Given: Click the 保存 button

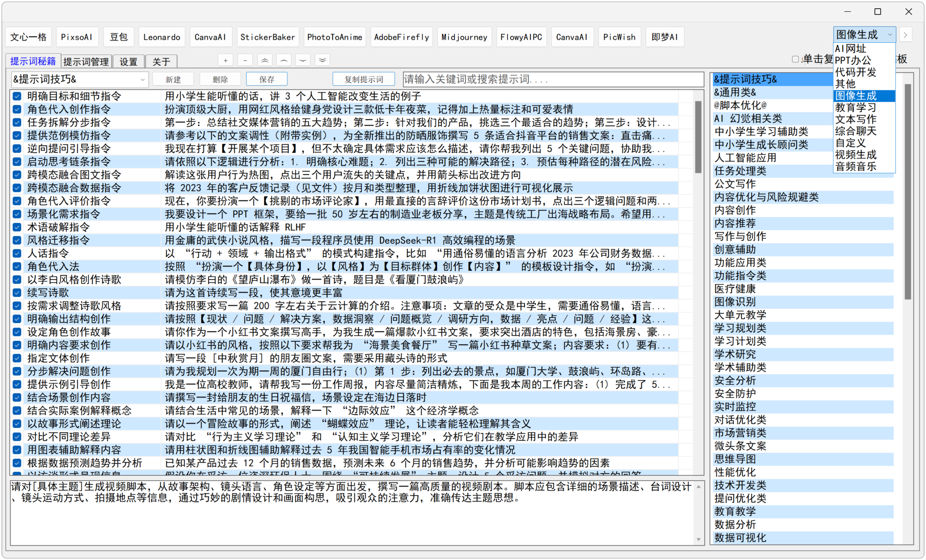Looking at the screenshot, I should 267,79.
